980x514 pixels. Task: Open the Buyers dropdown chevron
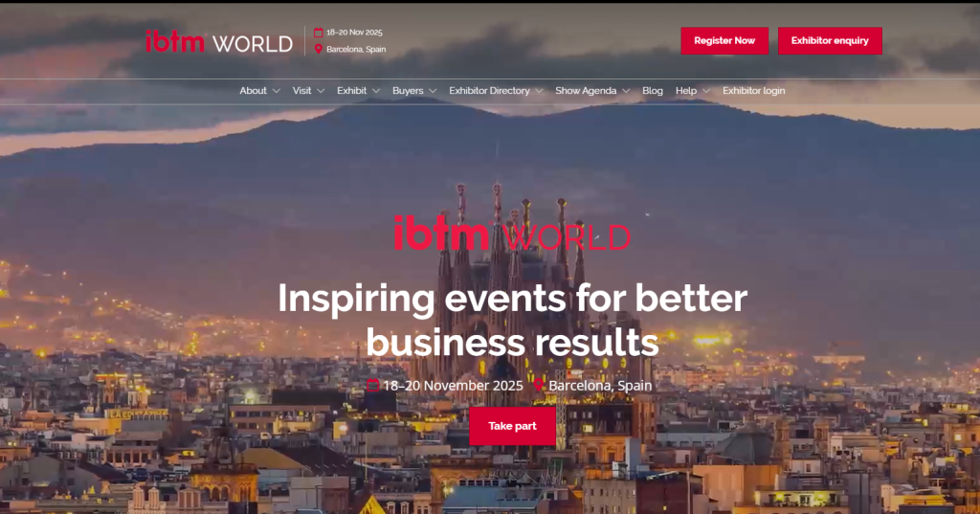pos(433,91)
